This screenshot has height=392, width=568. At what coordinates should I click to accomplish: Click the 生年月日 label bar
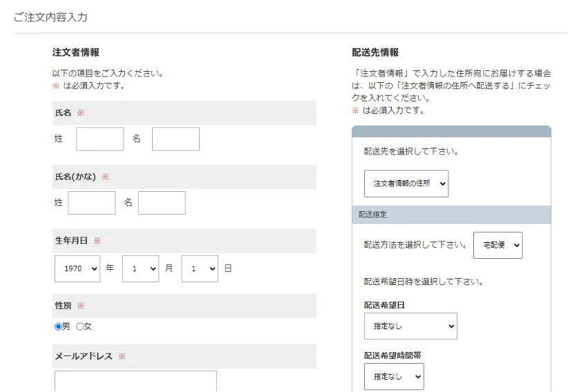click(x=184, y=241)
